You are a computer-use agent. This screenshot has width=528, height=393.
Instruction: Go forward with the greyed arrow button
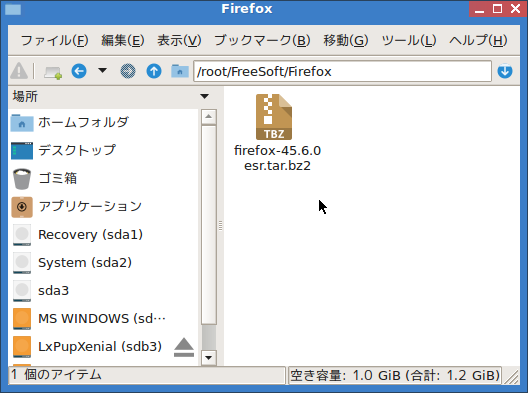click(x=128, y=71)
